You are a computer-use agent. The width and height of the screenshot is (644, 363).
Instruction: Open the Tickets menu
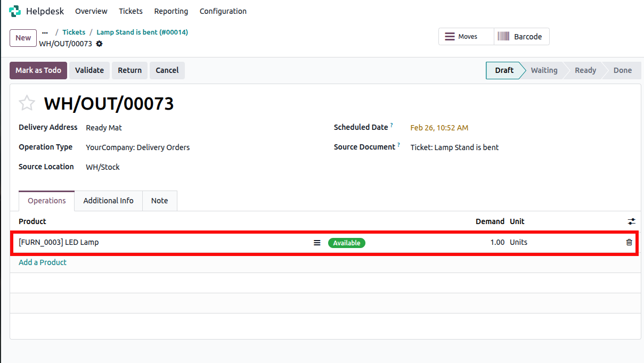(131, 11)
